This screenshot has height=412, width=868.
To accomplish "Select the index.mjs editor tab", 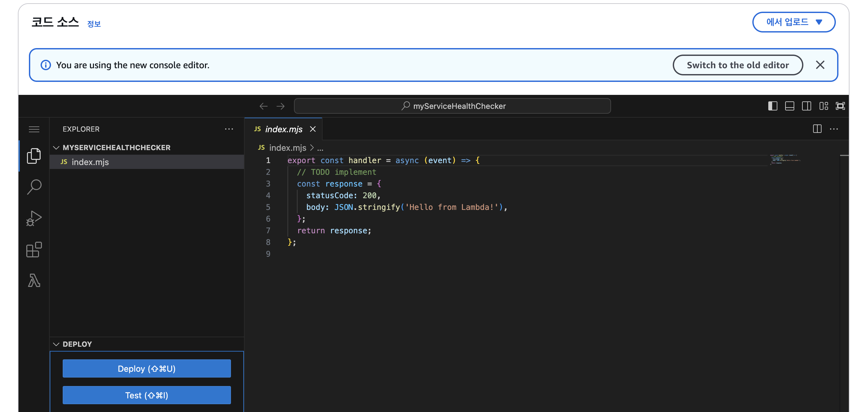I will click(x=283, y=129).
